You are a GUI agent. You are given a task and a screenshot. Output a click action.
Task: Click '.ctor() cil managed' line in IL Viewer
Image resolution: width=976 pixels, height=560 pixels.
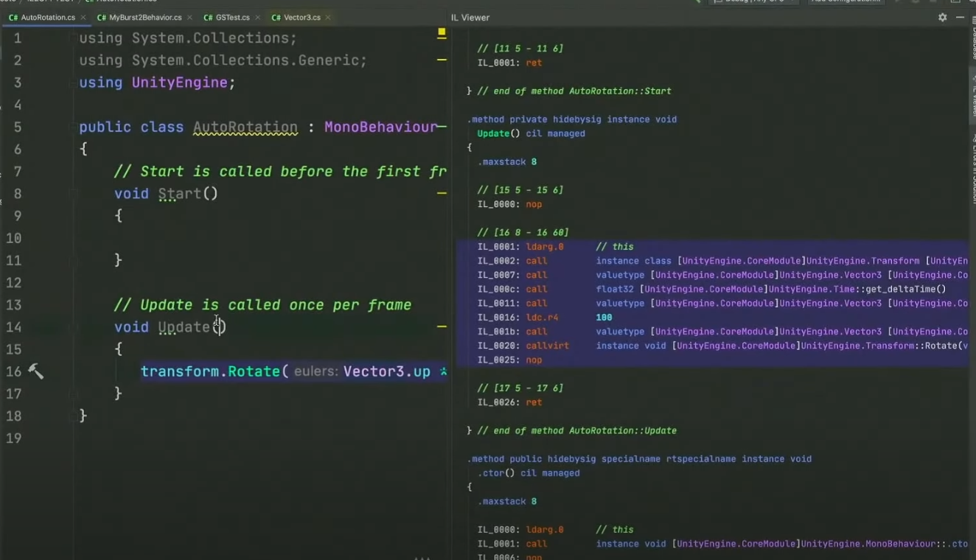529,473
